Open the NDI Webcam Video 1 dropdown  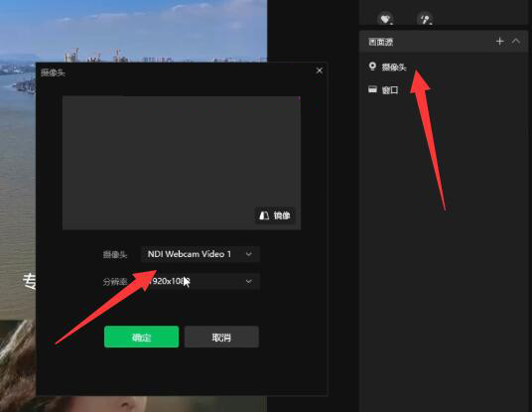(x=200, y=254)
